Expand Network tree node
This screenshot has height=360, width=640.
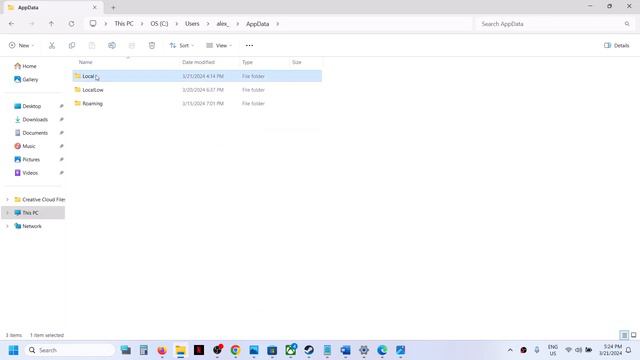(x=7, y=226)
